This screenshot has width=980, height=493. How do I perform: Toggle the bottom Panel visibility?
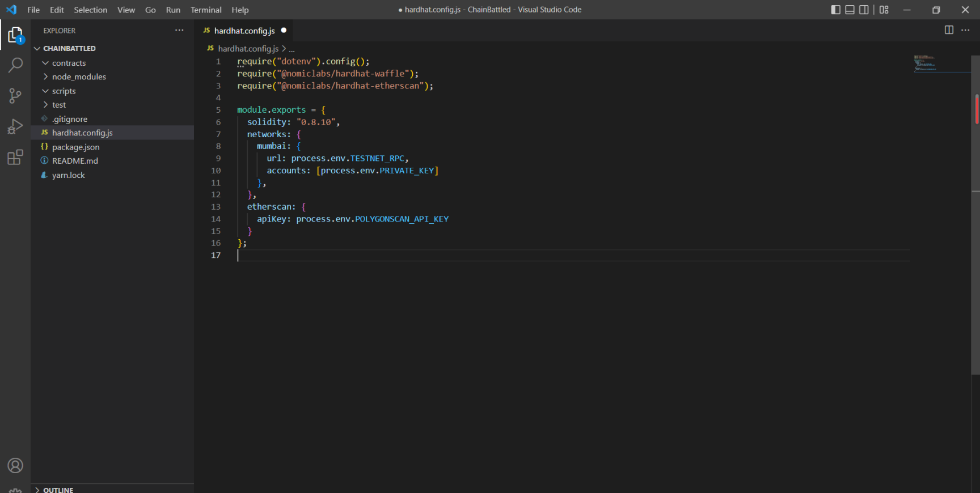(850, 10)
